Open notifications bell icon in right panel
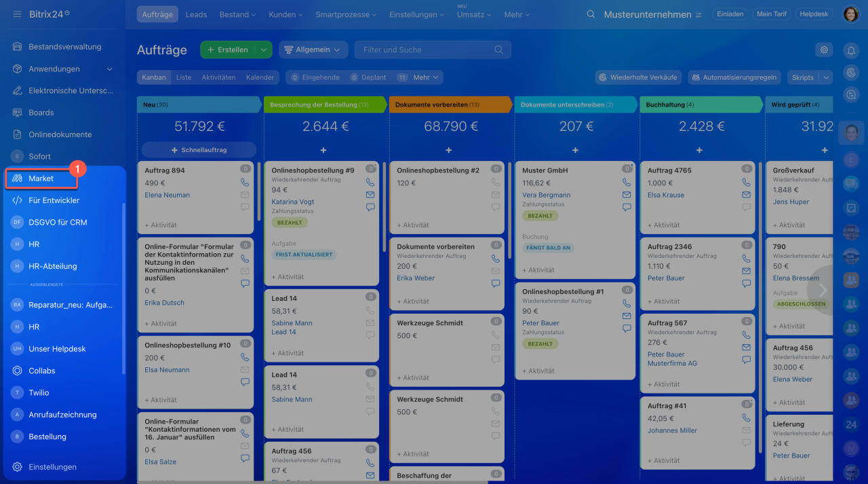 pos(851,50)
